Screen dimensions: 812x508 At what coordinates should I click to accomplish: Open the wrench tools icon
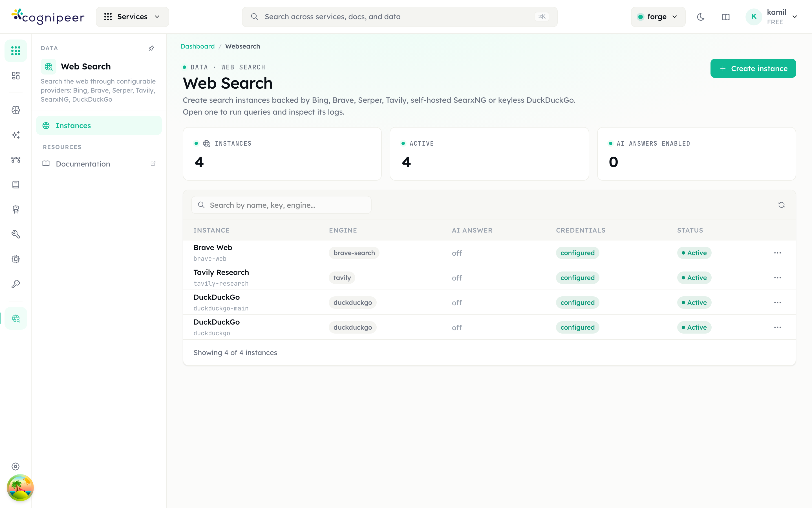[16, 234]
